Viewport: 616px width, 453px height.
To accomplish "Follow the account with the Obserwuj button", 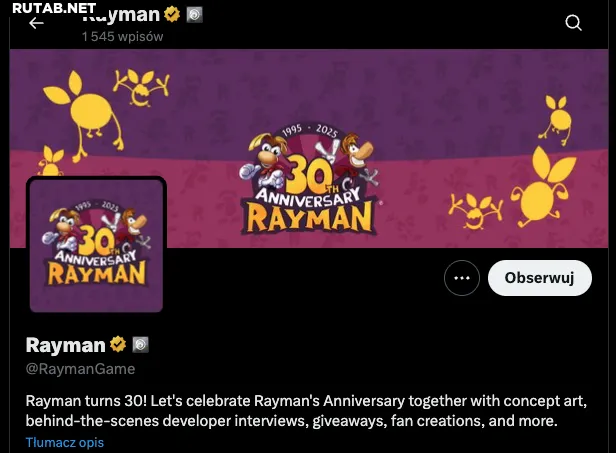I will point(539,278).
